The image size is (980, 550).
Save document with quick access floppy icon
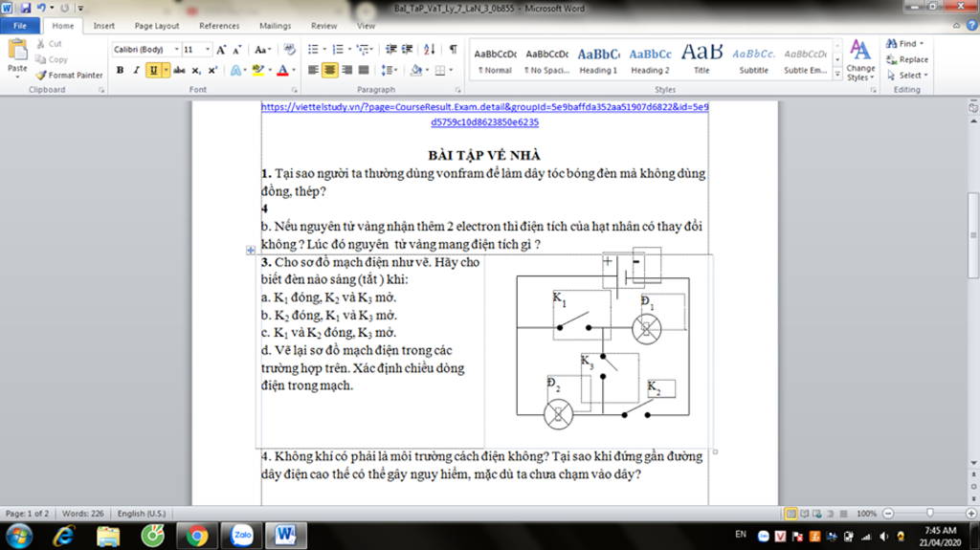[26, 8]
